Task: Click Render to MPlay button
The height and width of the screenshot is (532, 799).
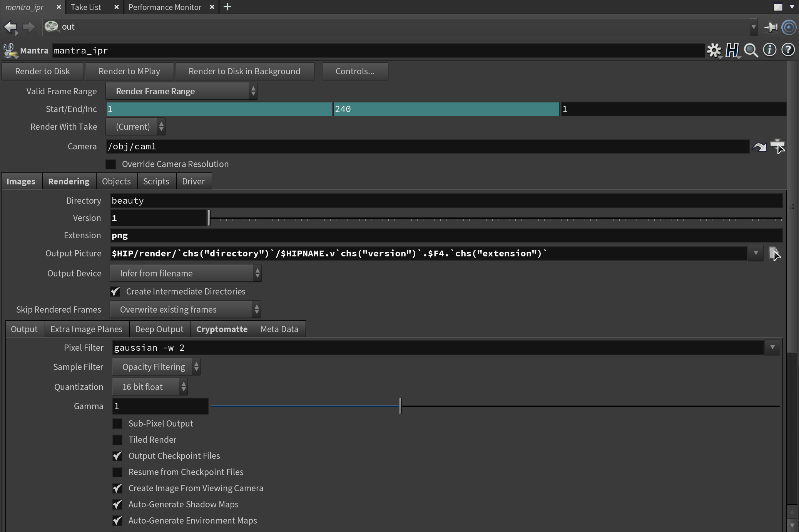Action: [129, 72]
